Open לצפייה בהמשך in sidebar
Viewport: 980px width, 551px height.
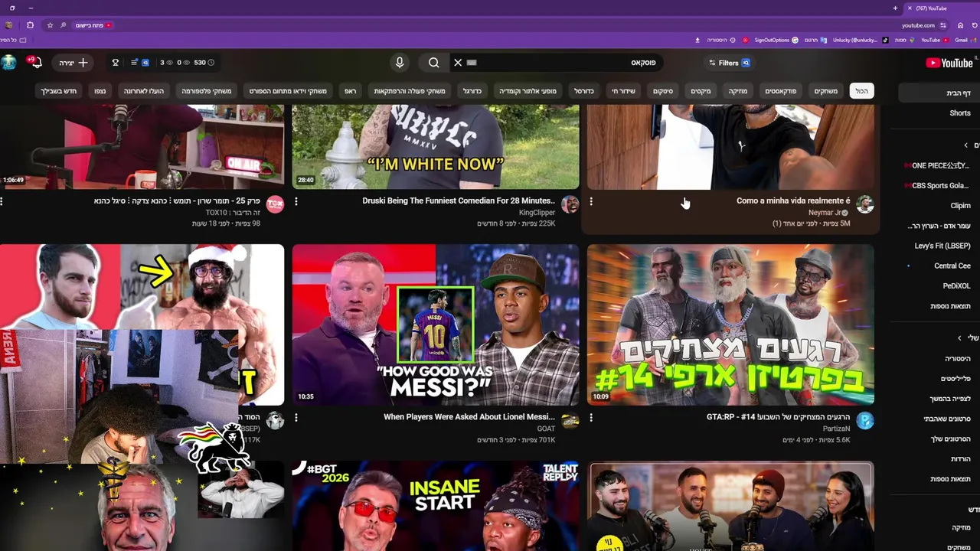tap(952, 399)
